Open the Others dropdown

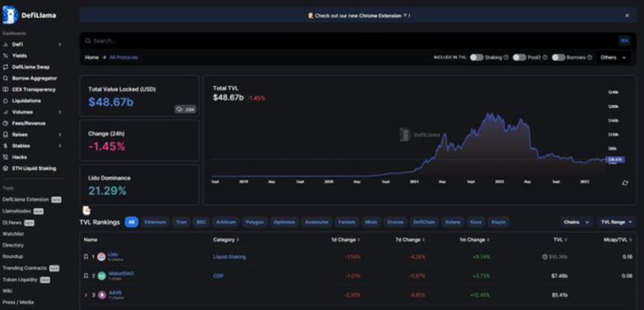tap(613, 57)
